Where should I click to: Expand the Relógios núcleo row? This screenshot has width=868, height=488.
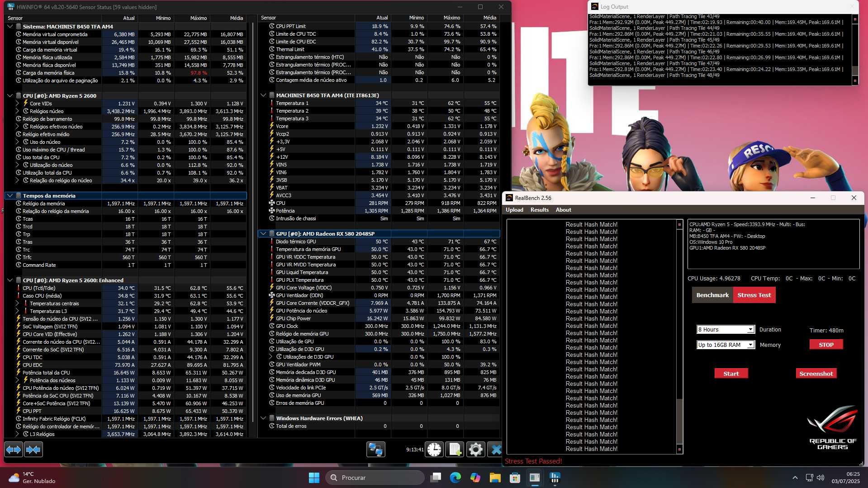(x=17, y=111)
